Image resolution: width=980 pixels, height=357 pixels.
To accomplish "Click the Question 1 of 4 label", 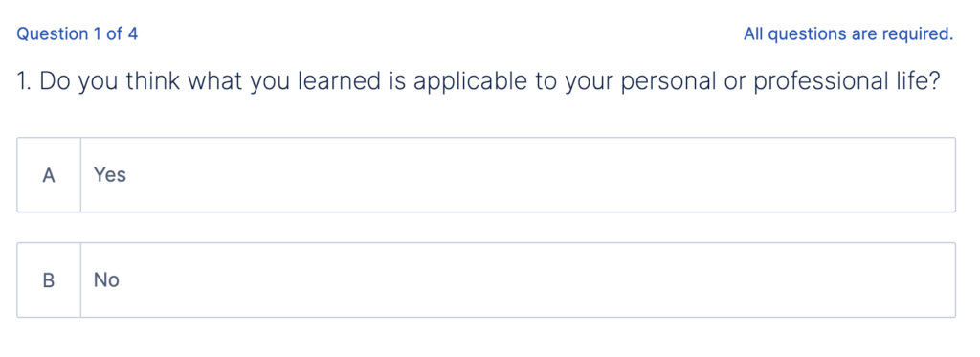I will pos(77,33).
